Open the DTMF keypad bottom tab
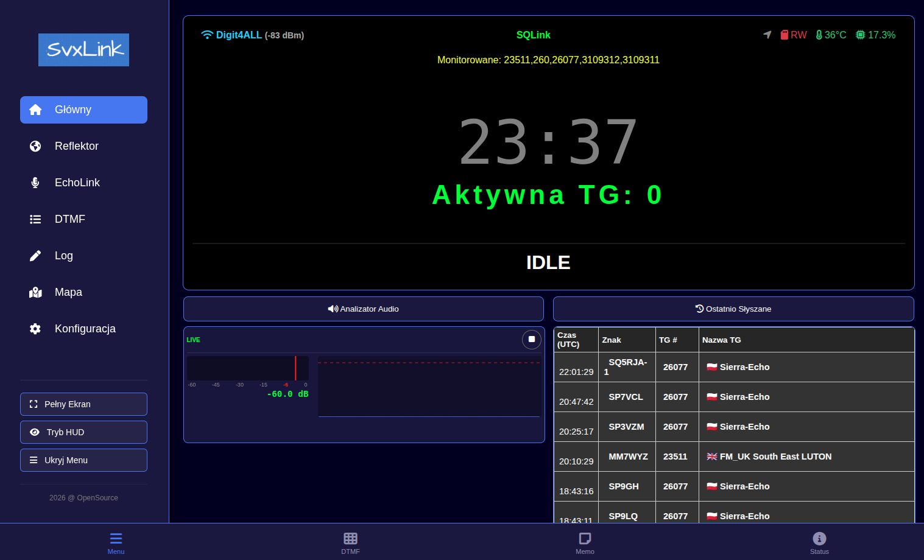Image resolution: width=924 pixels, height=560 pixels. [350, 542]
